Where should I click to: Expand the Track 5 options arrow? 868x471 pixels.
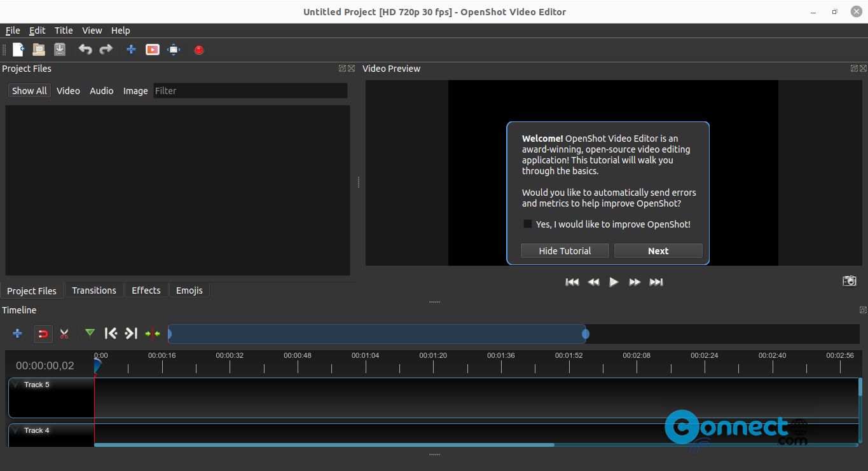[x=16, y=385]
